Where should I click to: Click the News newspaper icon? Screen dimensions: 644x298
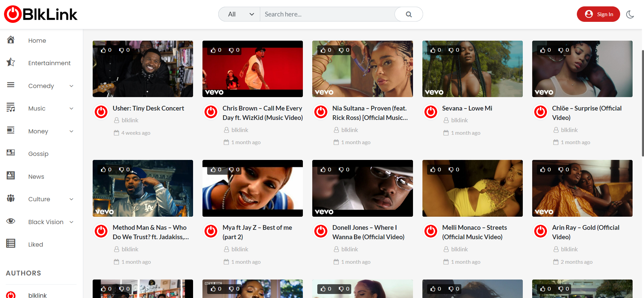11,176
